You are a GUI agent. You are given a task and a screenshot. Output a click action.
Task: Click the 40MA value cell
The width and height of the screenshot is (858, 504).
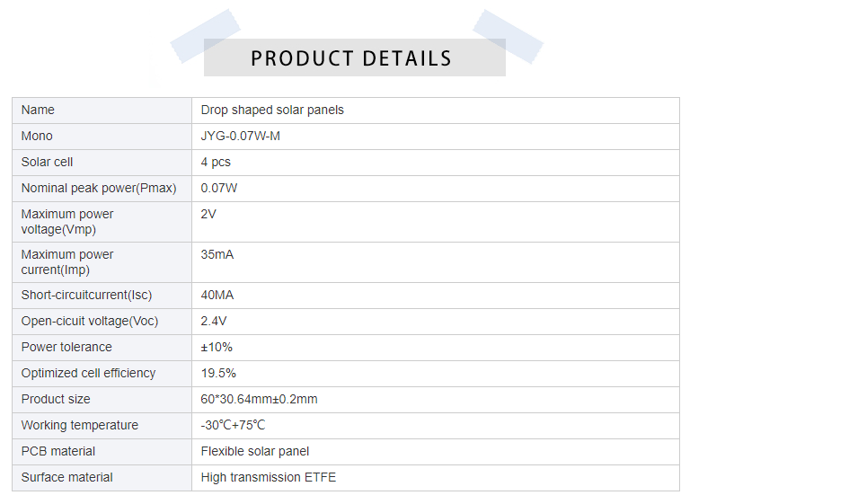[x=217, y=296]
